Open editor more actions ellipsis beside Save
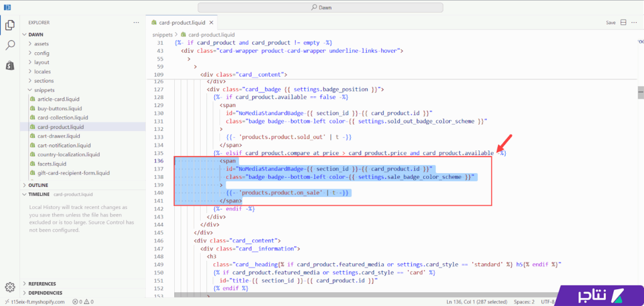Viewport: 644px width, 306px height. [635, 22]
